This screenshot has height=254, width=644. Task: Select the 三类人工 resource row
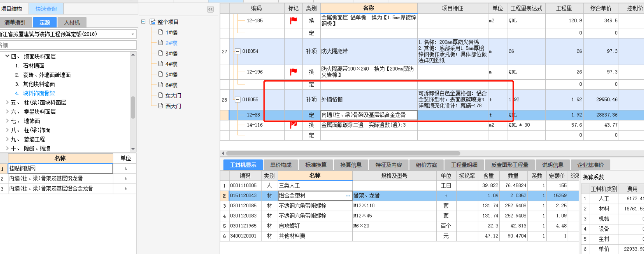coord(399,186)
